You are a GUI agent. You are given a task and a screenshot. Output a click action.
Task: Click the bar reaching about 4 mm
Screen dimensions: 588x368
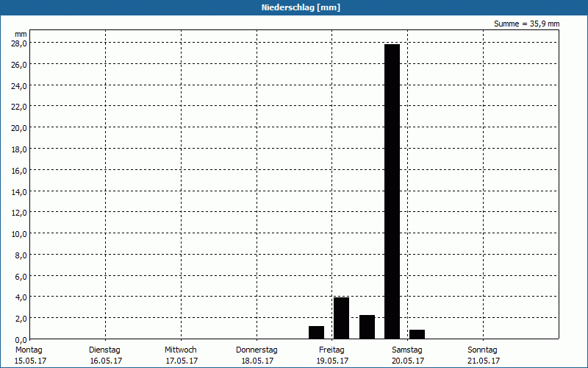tap(341, 318)
